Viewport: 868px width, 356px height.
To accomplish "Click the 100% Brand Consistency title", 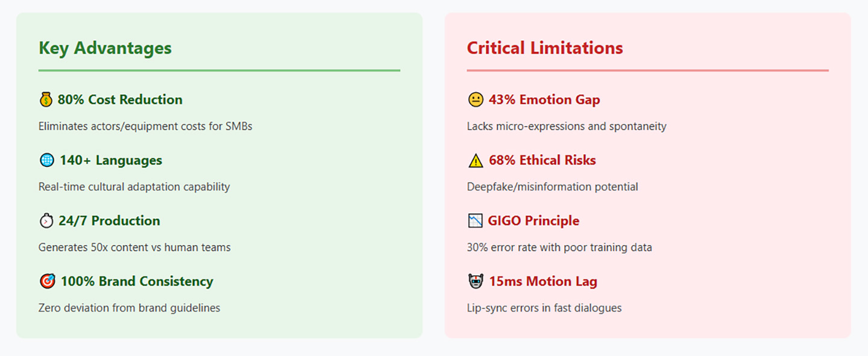I will 136,281.
